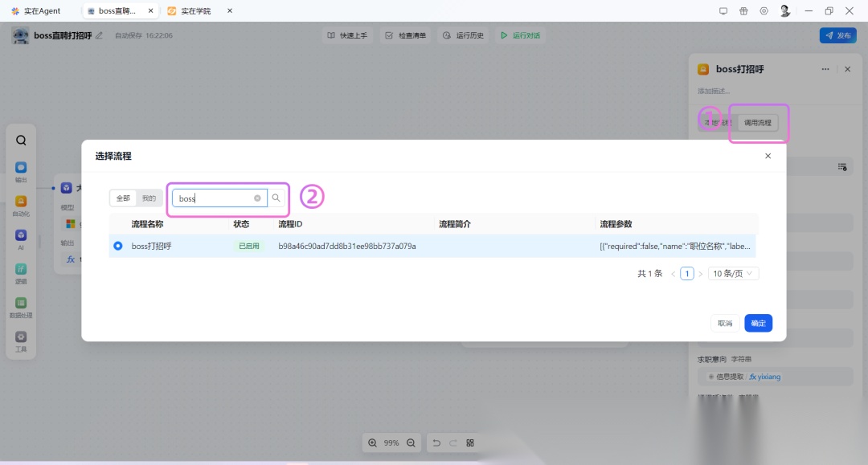Zoom out the canvas with the minus magnifier

411,443
